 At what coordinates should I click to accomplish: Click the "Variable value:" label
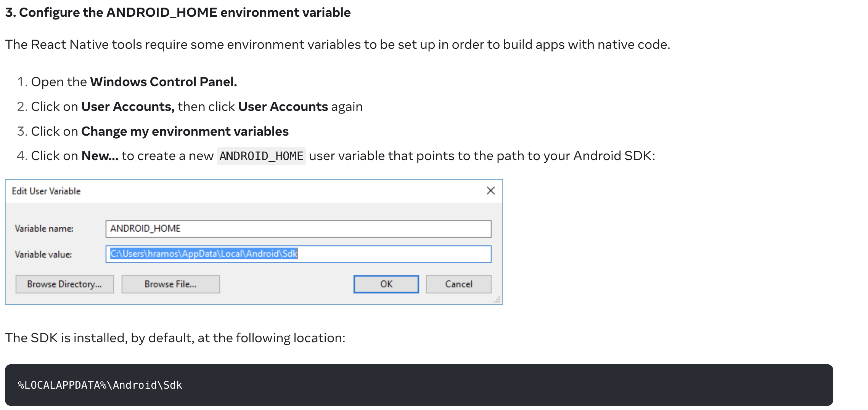coord(43,255)
